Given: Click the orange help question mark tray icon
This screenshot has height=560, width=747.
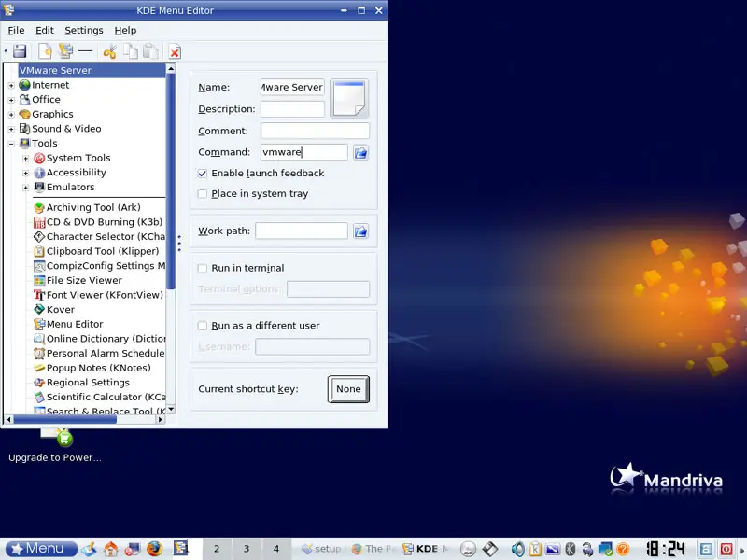Looking at the screenshot, I should pos(623,549).
